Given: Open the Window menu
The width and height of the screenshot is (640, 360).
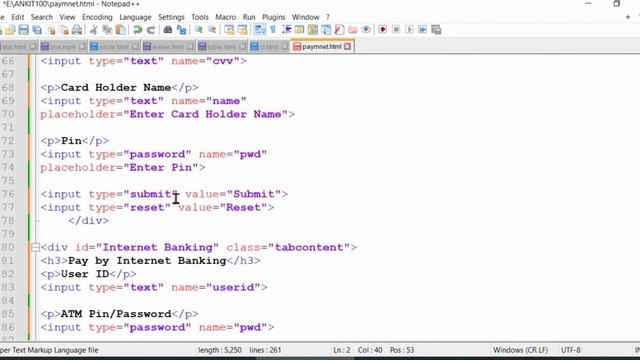Looking at the screenshot, I should coord(305,17).
